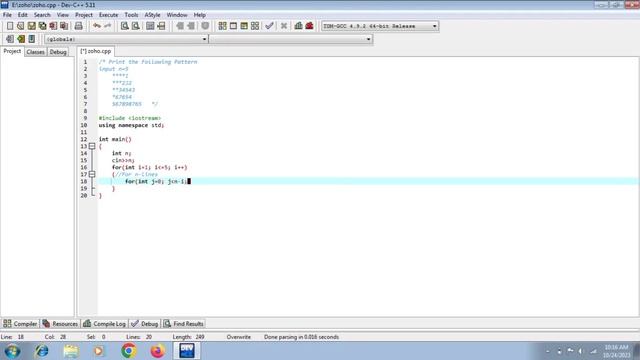Click the red Delete profiling information icon
The height and width of the screenshot is (360, 640).
pyautogui.click(x=309, y=26)
